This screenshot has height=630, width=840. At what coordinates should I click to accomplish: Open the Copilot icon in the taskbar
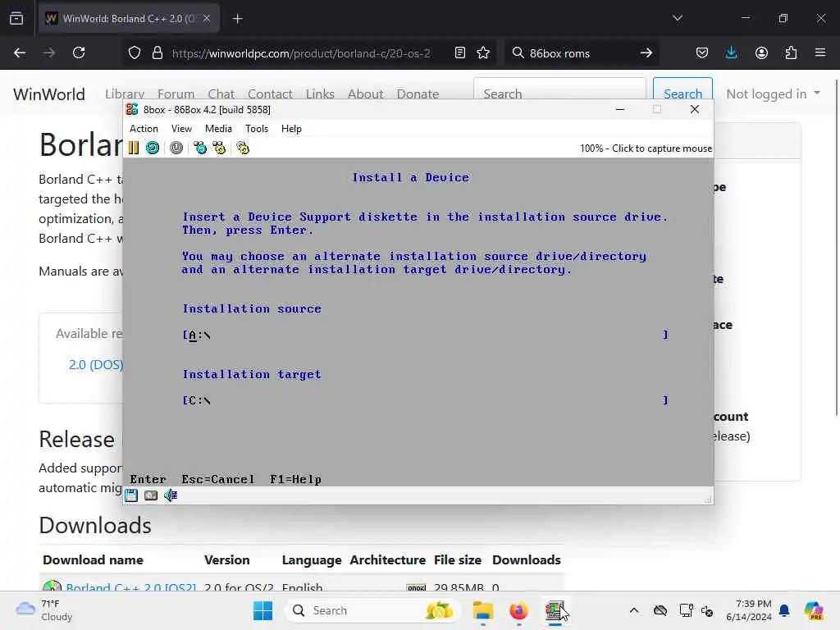(815, 610)
